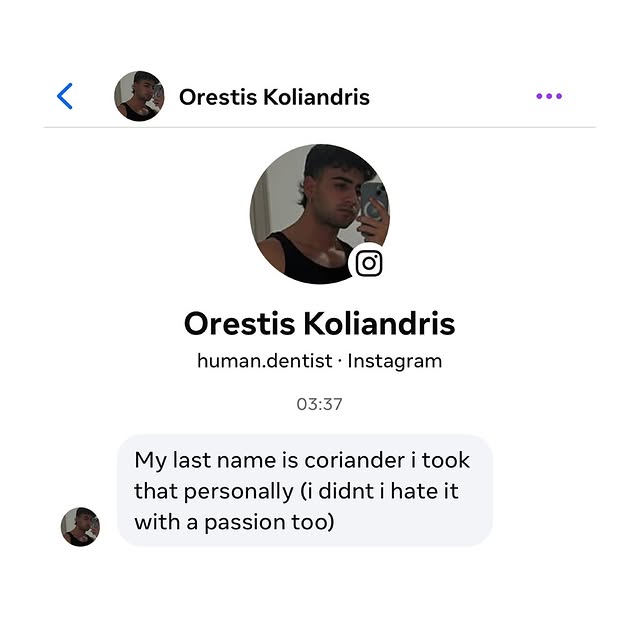
Task: Tap the 03:37 timestamp
Action: pos(319,404)
